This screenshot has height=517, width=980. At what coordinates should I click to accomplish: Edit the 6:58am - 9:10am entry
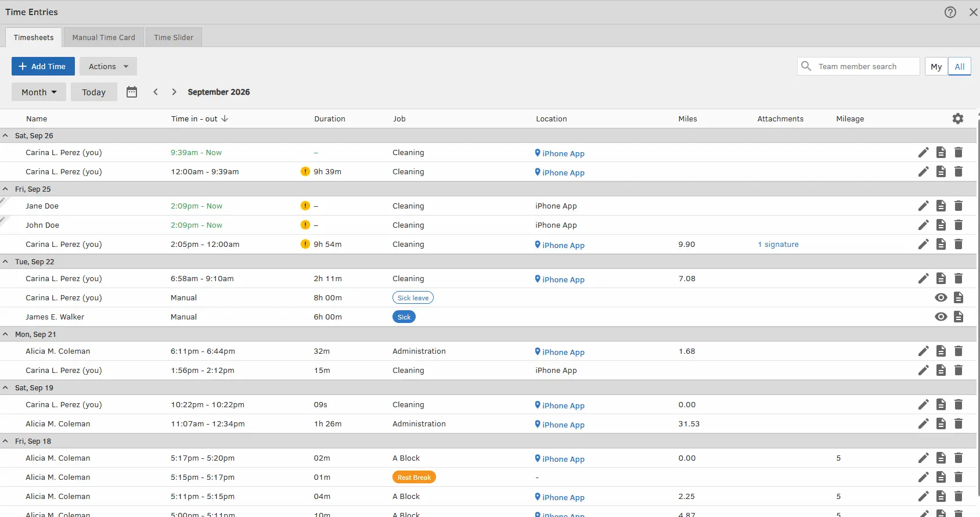tap(924, 278)
